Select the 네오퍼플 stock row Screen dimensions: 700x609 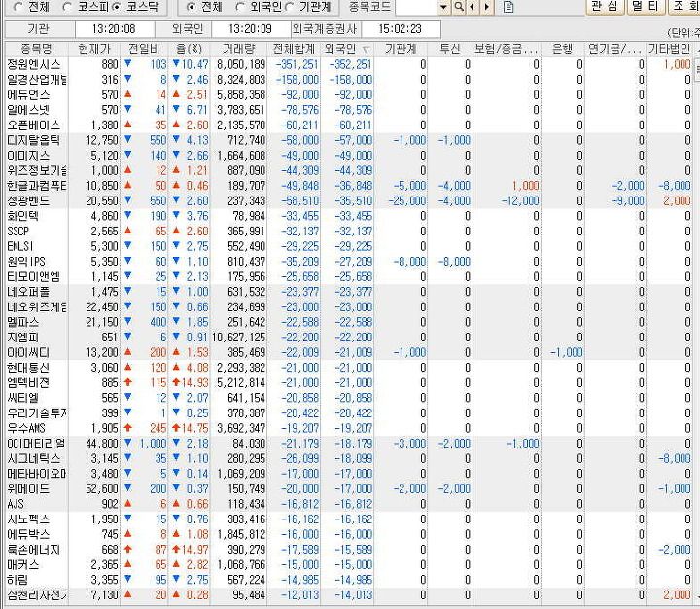coord(349,292)
